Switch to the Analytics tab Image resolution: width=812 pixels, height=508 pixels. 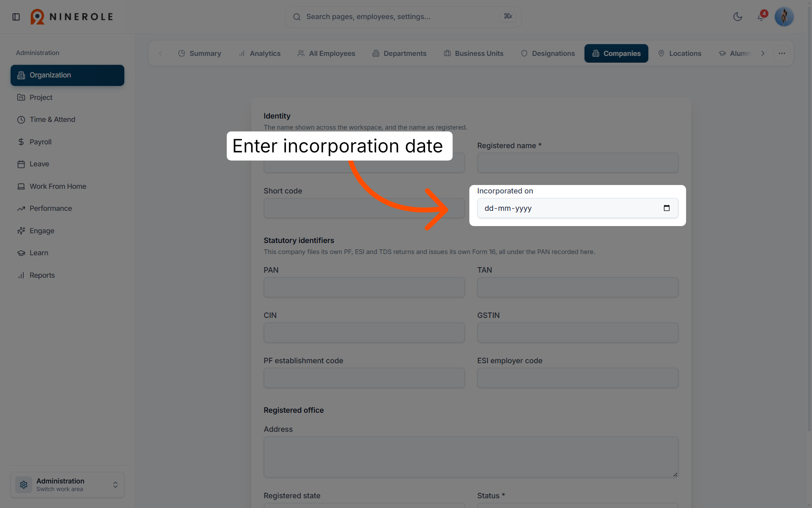tap(260, 53)
